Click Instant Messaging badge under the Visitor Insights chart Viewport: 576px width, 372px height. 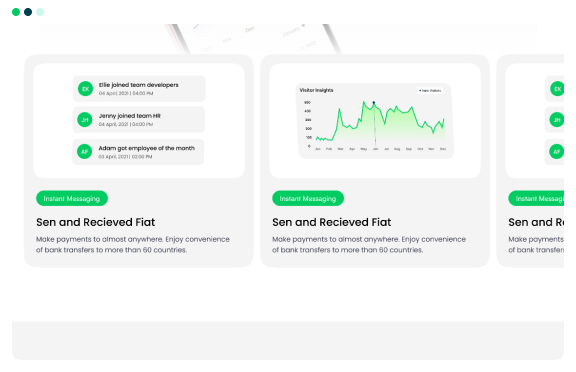tap(308, 198)
